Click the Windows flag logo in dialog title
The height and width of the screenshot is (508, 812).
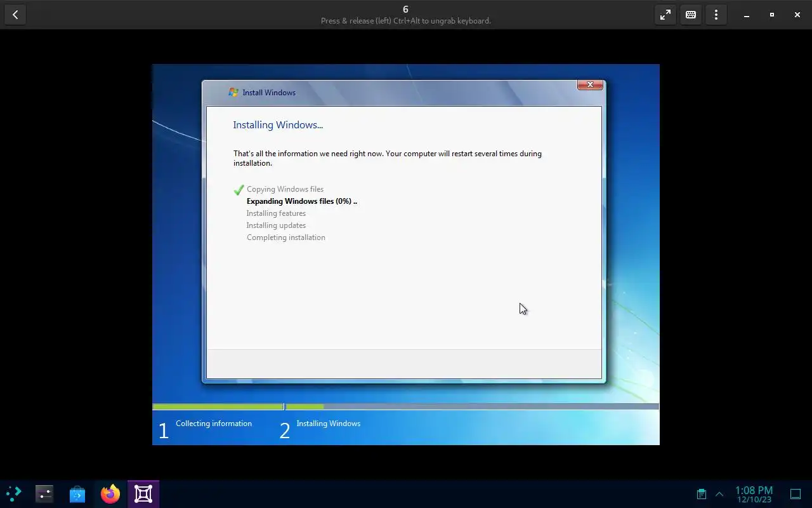pyautogui.click(x=233, y=92)
